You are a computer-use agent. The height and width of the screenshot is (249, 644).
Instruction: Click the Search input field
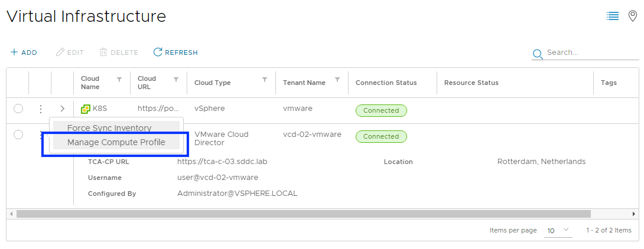pos(591,53)
